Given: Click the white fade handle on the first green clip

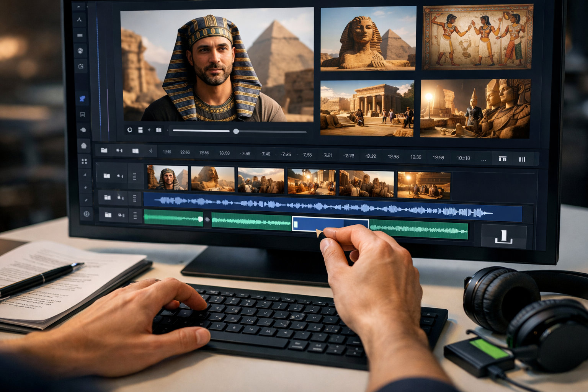Looking at the screenshot, I should (x=200, y=219).
